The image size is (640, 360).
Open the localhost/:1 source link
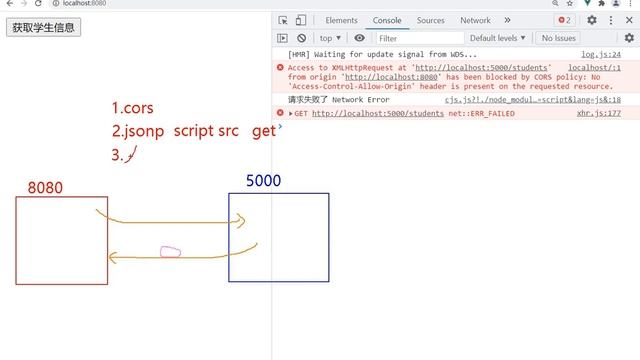tap(594, 68)
